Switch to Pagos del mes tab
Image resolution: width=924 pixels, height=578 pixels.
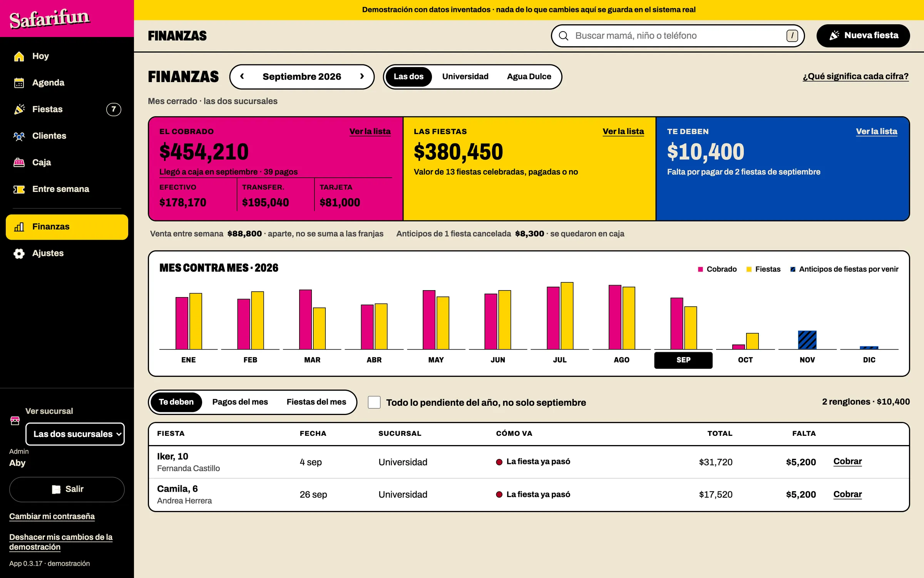pyautogui.click(x=240, y=402)
